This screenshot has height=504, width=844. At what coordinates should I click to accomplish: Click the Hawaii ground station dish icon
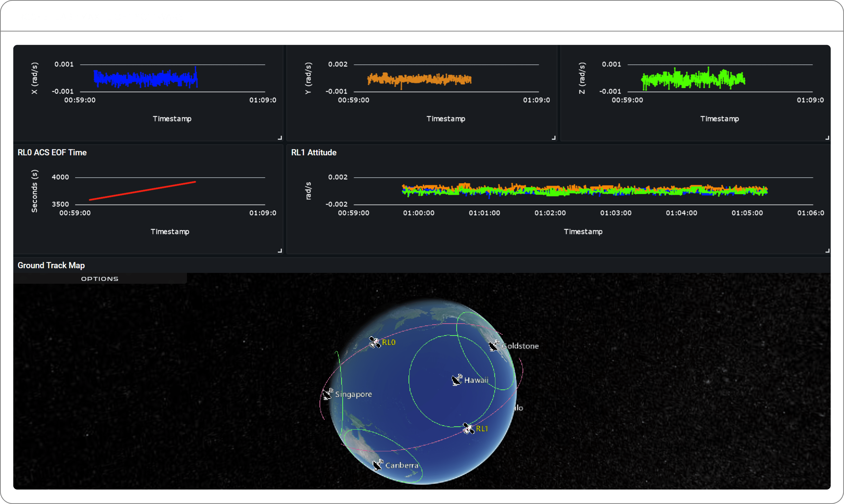(457, 380)
